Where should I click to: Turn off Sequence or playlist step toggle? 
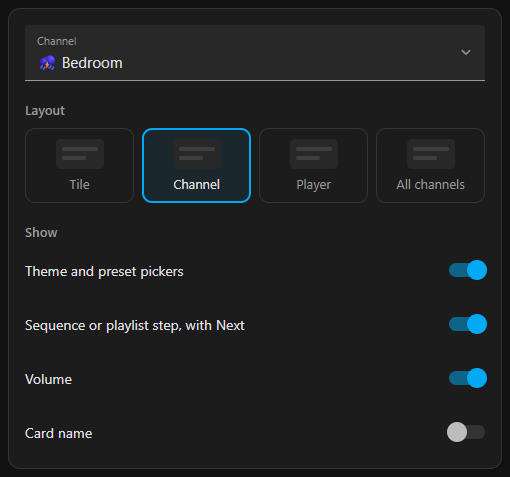[468, 324]
